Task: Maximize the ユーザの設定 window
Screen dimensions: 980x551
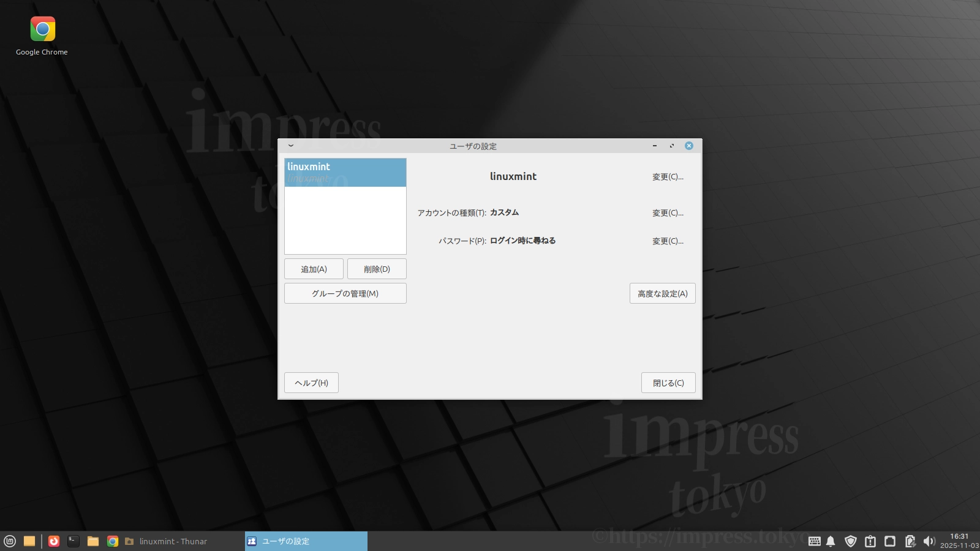Action: [x=672, y=146]
